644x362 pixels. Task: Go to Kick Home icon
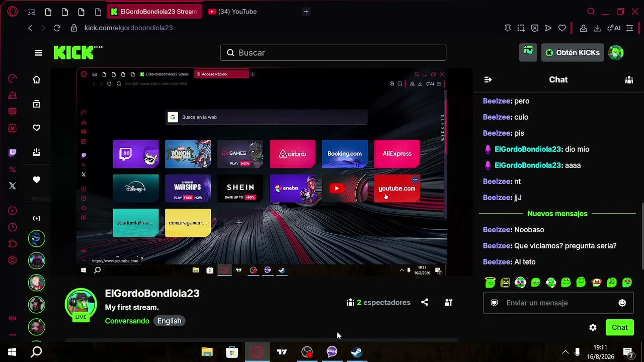click(37, 79)
